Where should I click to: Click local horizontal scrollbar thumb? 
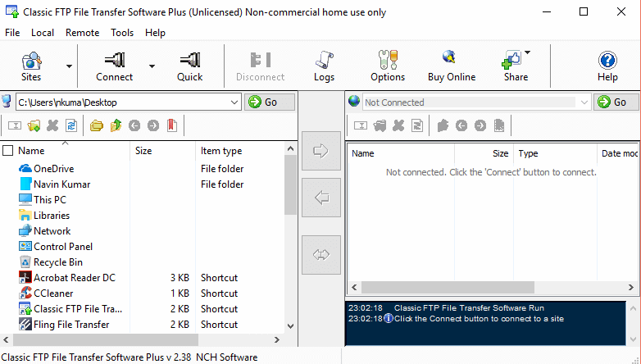[x=106, y=339]
